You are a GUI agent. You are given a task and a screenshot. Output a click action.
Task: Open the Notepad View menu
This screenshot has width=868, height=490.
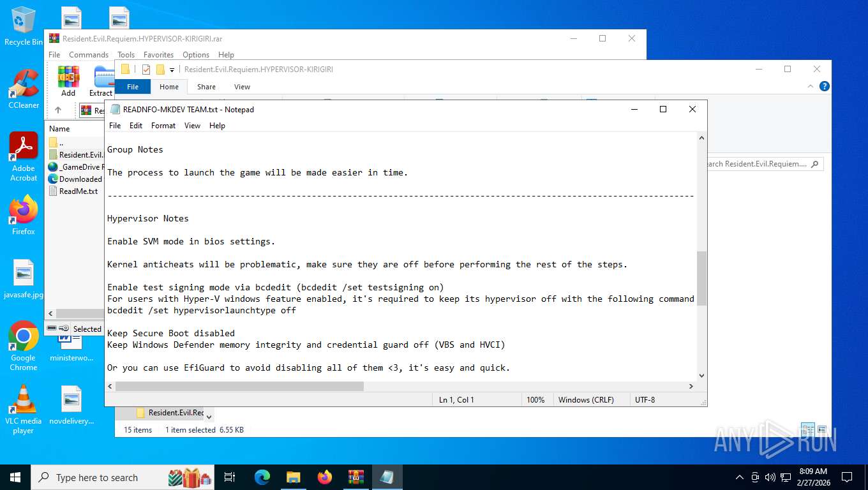pyautogui.click(x=192, y=126)
